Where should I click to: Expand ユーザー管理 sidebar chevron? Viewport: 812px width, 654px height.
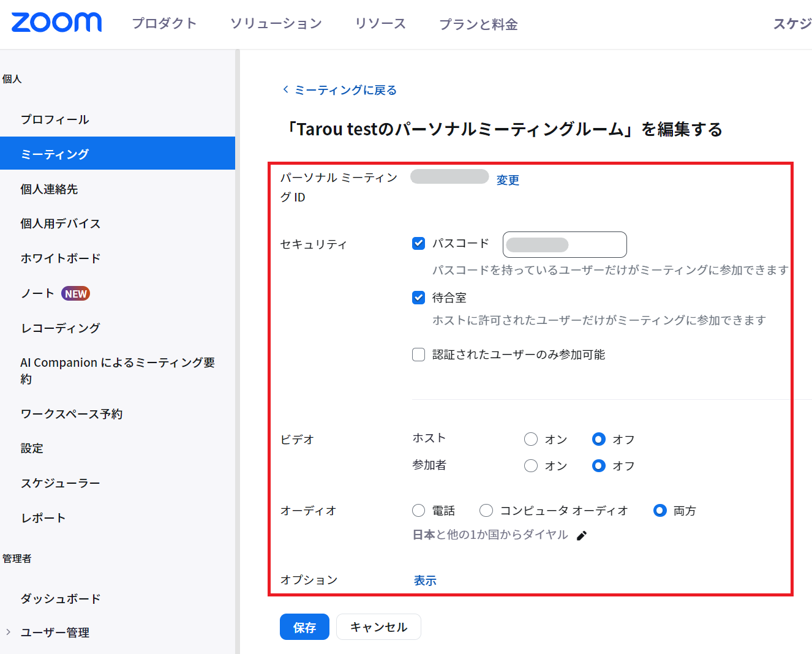click(x=8, y=632)
